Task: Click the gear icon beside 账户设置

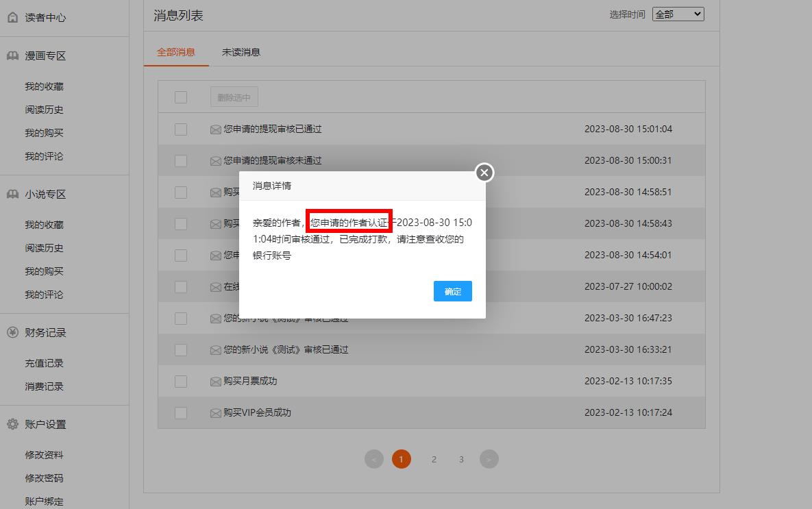Action: (x=12, y=424)
